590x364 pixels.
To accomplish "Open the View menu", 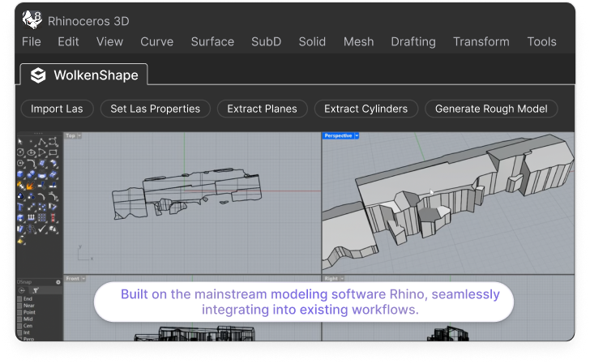I will (x=109, y=42).
